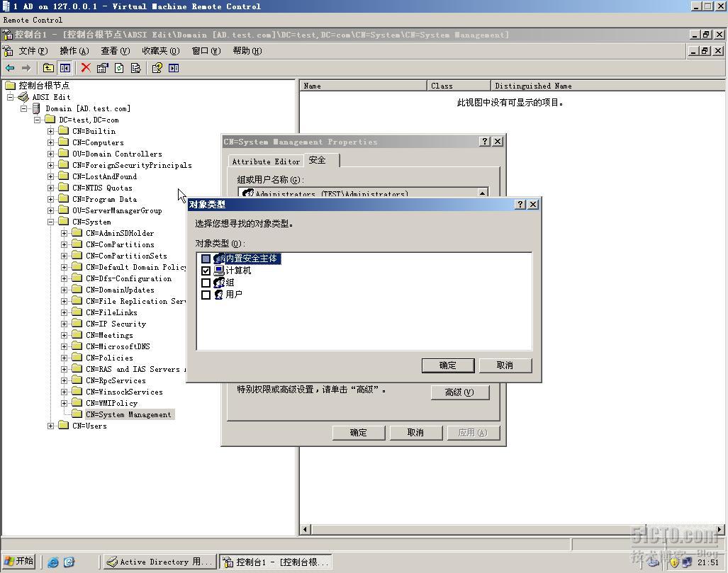Click the user icon beside 用户
The width and height of the screenshot is (728, 573).
(219, 295)
